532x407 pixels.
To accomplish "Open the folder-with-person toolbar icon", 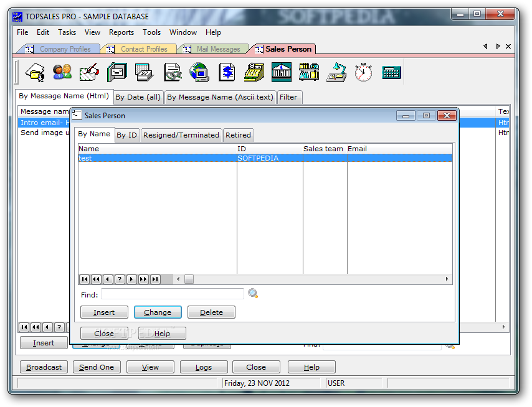I will point(36,72).
